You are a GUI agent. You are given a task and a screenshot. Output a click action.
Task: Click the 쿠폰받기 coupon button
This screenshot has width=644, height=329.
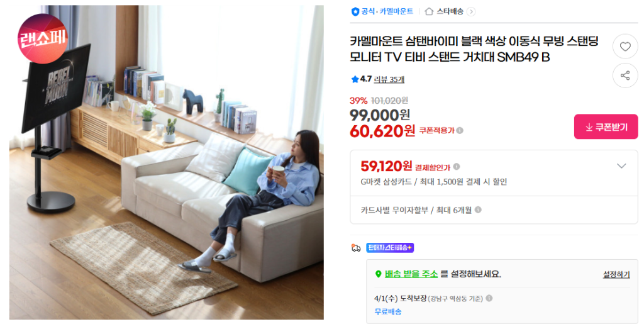(x=606, y=127)
